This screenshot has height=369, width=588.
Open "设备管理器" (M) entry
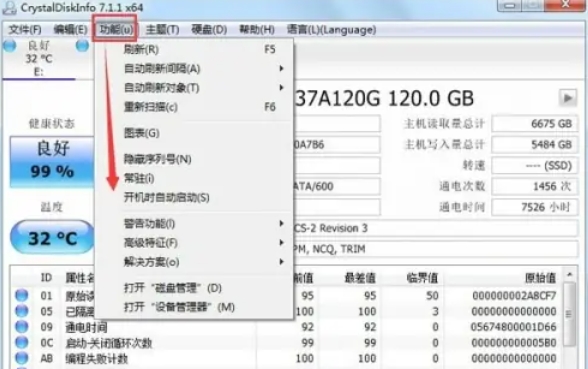[194, 307]
